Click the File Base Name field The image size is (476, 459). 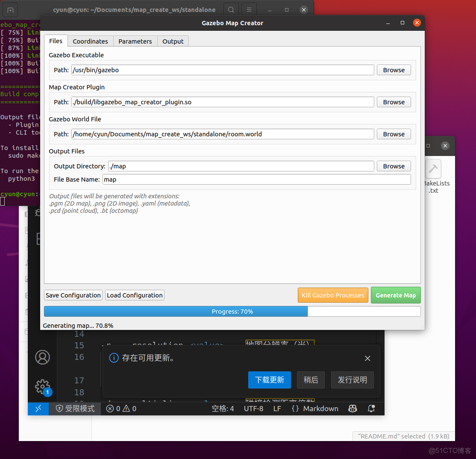pos(257,179)
